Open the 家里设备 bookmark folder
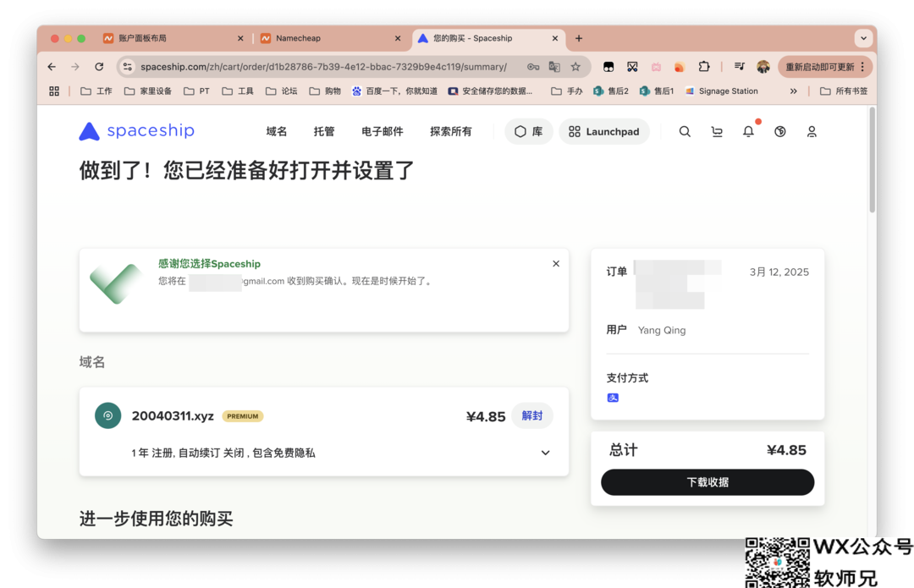Viewport: 914px width, 588px height. point(148,91)
